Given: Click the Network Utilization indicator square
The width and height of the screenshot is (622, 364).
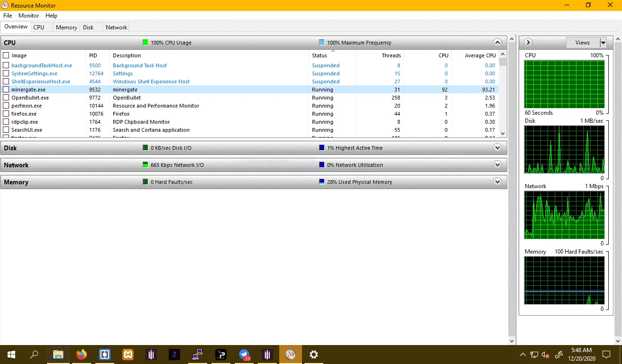Looking at the screenshot, I should [x=322, y=165].
